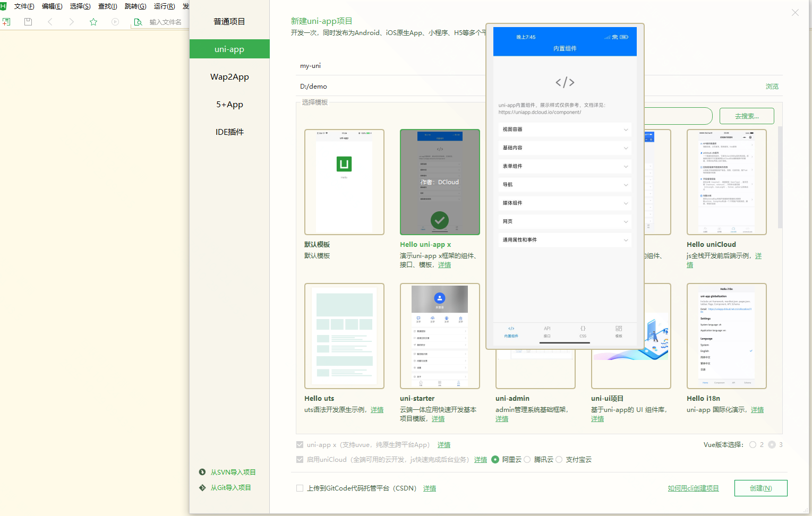Viewport: 812px width, 516px height.
Task: Open the 跳转(G) menu
Action: (135, 6)
